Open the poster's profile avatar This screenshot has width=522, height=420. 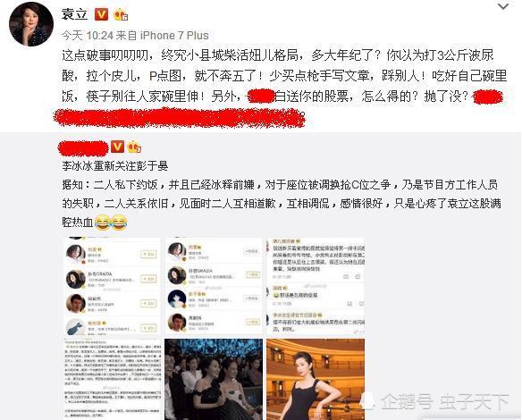(31, 24)
